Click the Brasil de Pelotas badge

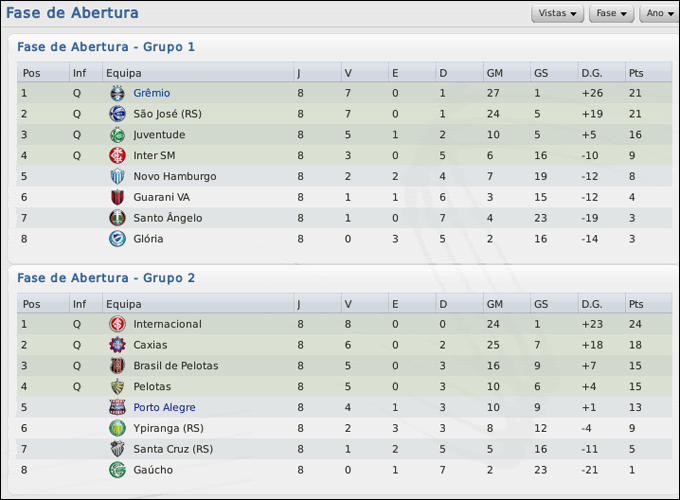[117, 366]
